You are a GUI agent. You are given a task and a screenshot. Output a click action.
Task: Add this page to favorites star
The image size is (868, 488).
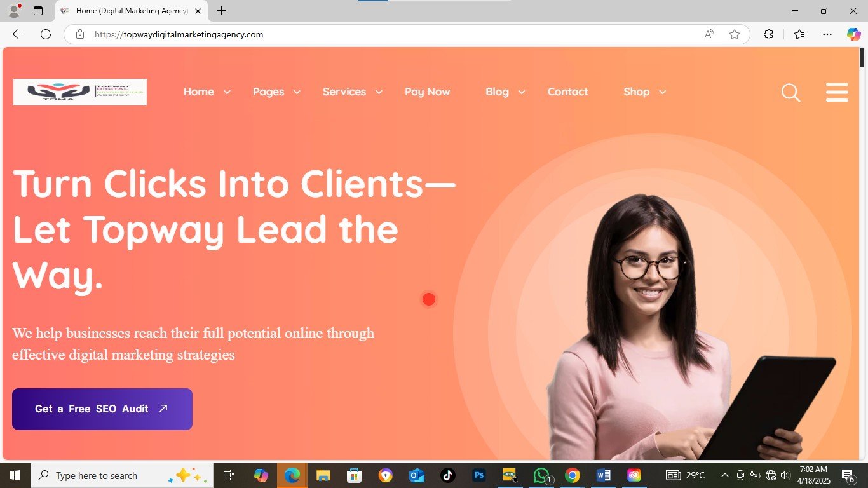[x=735, y=34]
